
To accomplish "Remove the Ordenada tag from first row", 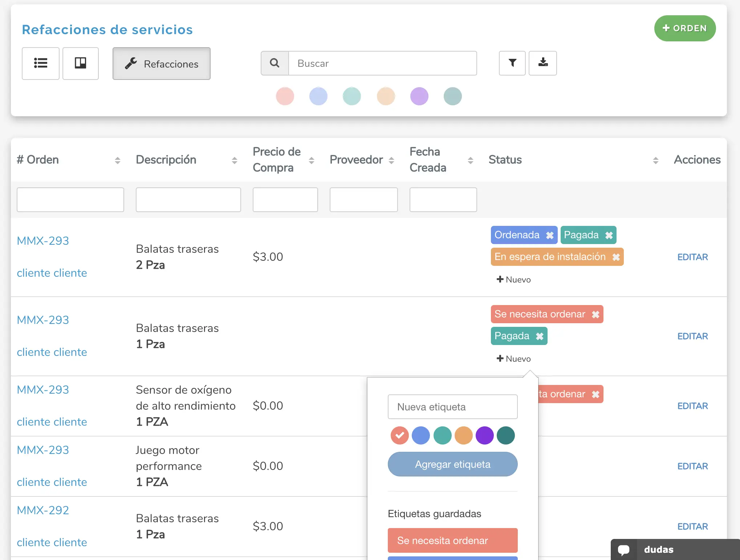I will click(550, 235).
